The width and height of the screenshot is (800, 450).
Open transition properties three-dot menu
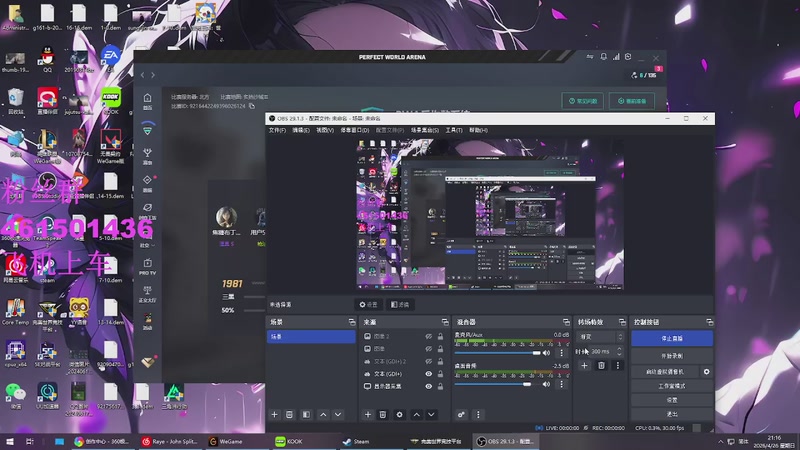pos(618,365)
